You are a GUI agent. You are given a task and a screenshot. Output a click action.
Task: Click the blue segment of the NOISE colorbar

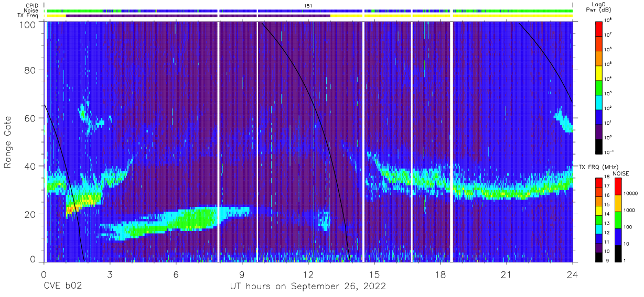tap(618, 237)
